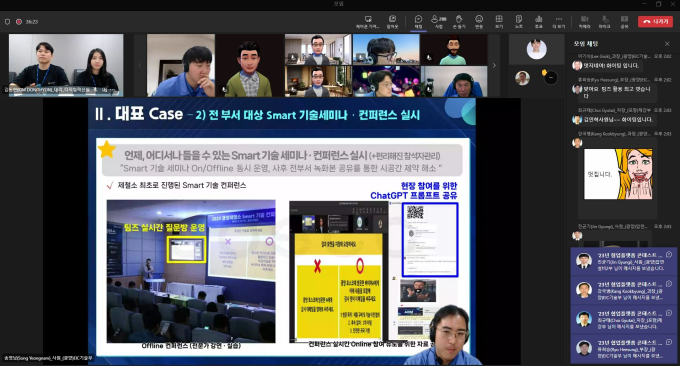Show next participants with right chevron
680x366 pixels.
494,65
